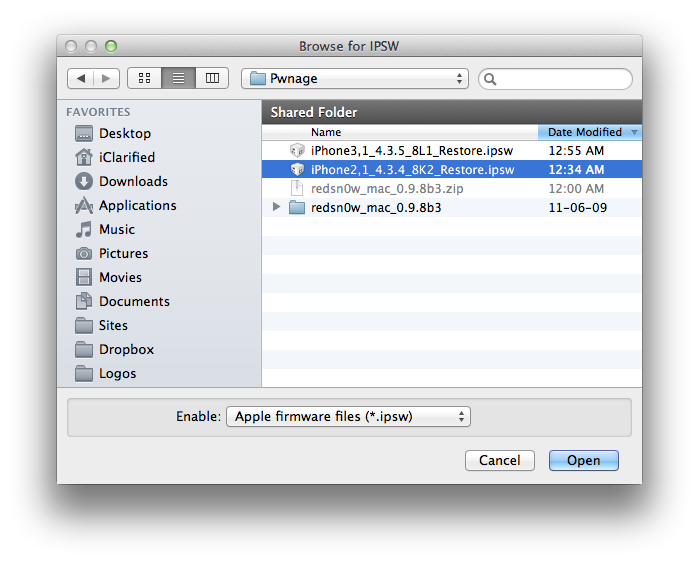Click the Open button
Image resolution: width=699 pixels, height=563 pixels.
pyautogui.click(x=584, y=460)
